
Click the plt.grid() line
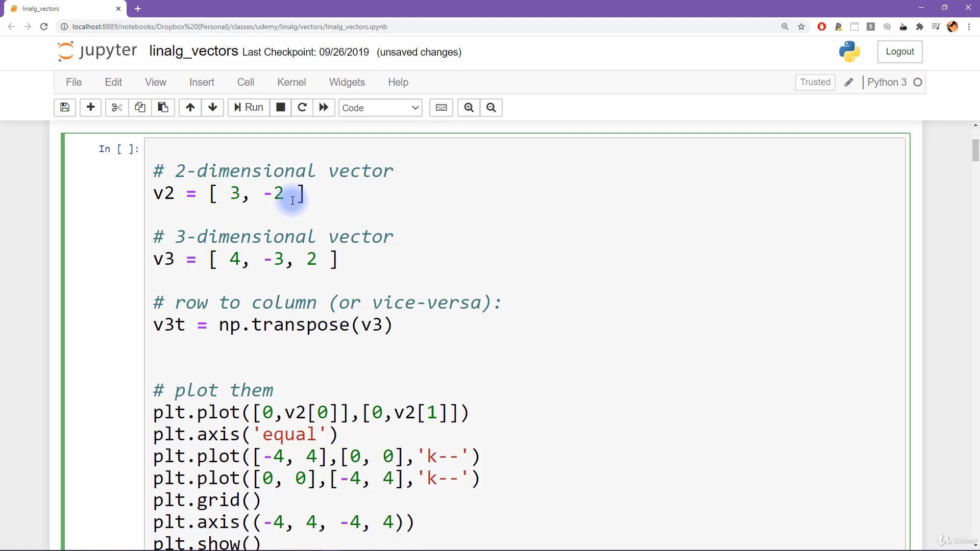207,500
